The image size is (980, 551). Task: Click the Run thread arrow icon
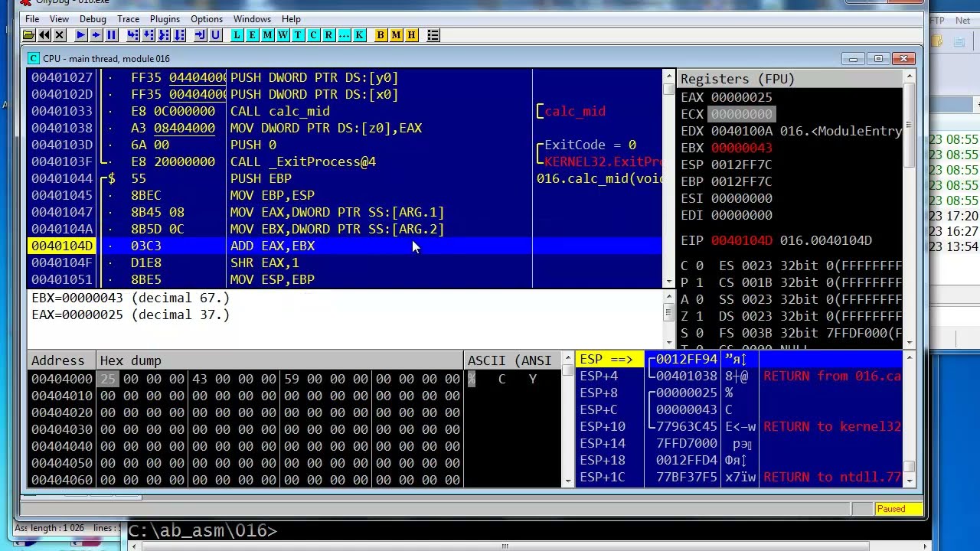(x=96, y=35)
